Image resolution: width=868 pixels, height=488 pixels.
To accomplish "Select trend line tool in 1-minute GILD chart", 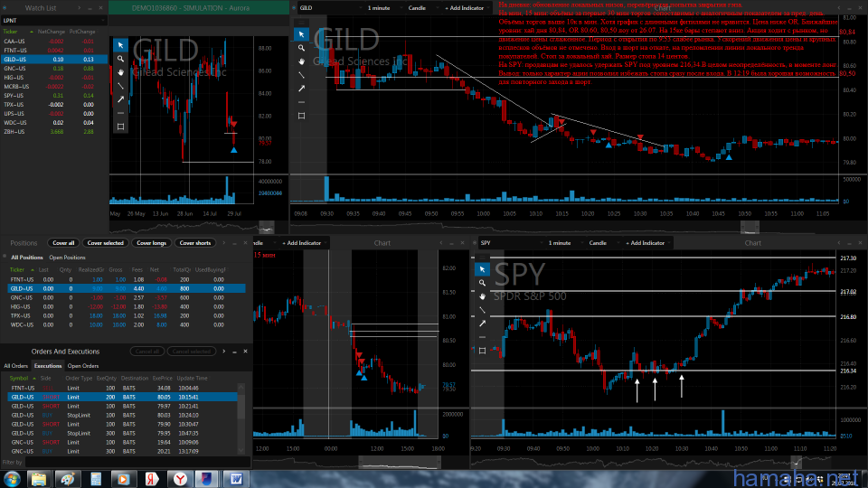I will pyautogui.click(x=301, y=75).
